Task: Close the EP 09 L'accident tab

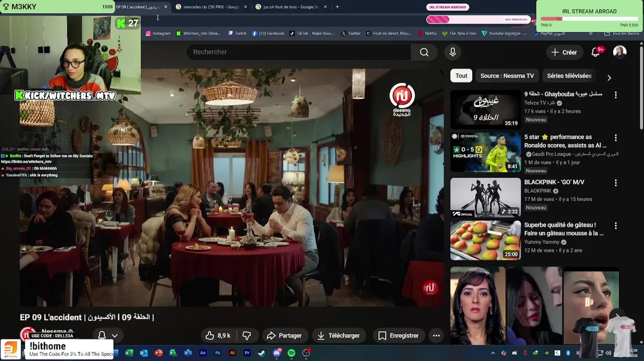Action: [x=166, y=7]
